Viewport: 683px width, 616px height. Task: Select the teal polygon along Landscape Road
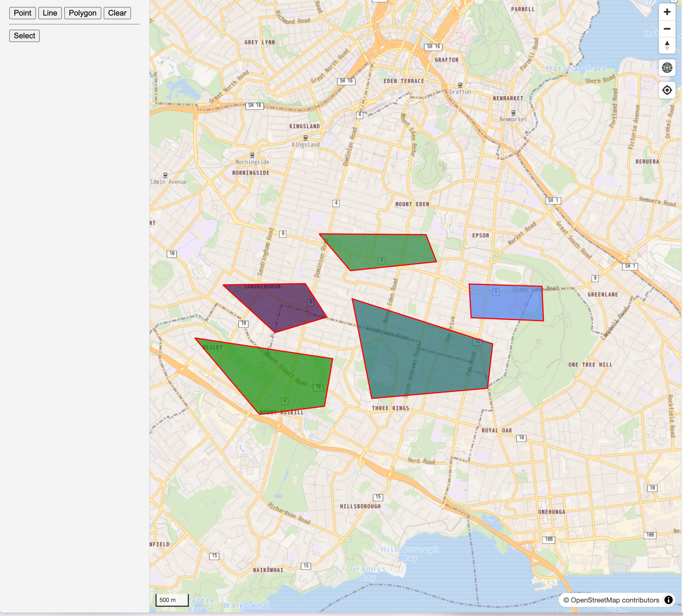tap(416, 349)
